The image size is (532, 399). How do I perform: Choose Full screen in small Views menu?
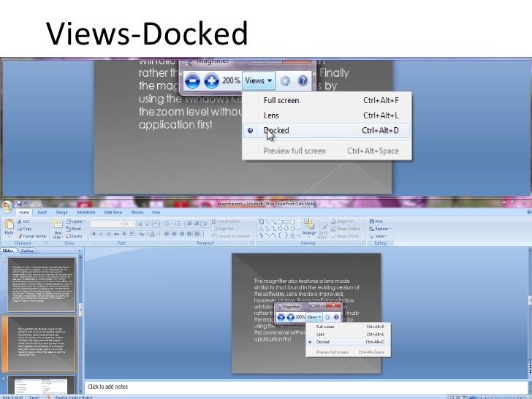click(349, 327)
